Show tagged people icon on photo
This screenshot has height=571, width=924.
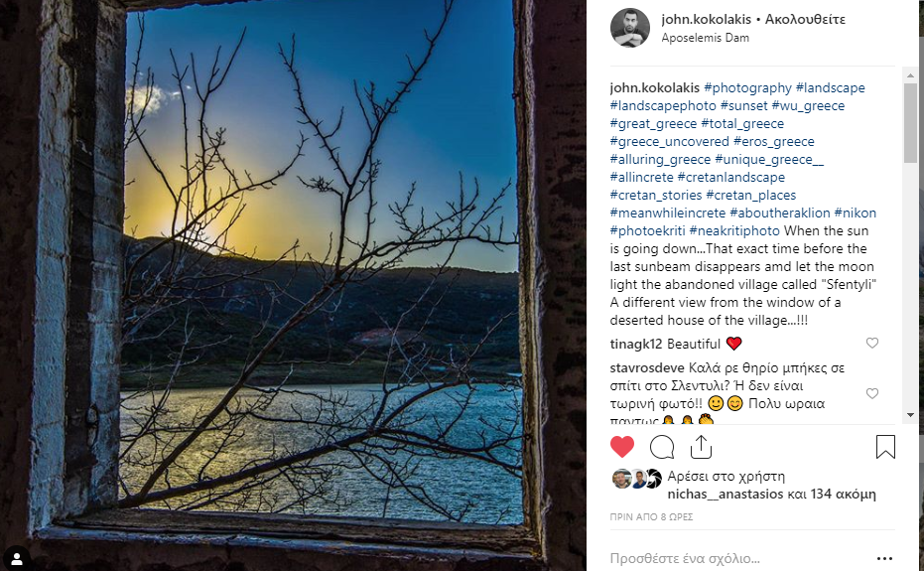(17, 559)
